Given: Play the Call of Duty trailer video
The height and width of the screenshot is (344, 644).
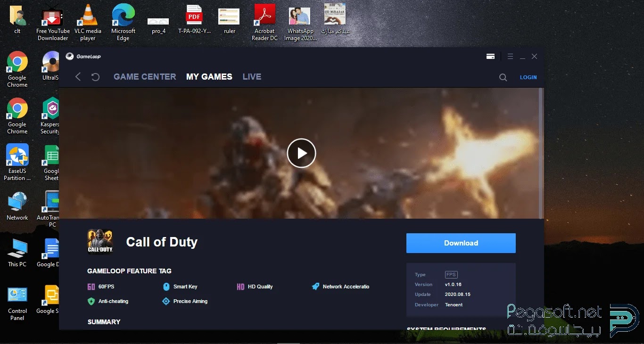Looking at the screenshot, I should 301,153.
